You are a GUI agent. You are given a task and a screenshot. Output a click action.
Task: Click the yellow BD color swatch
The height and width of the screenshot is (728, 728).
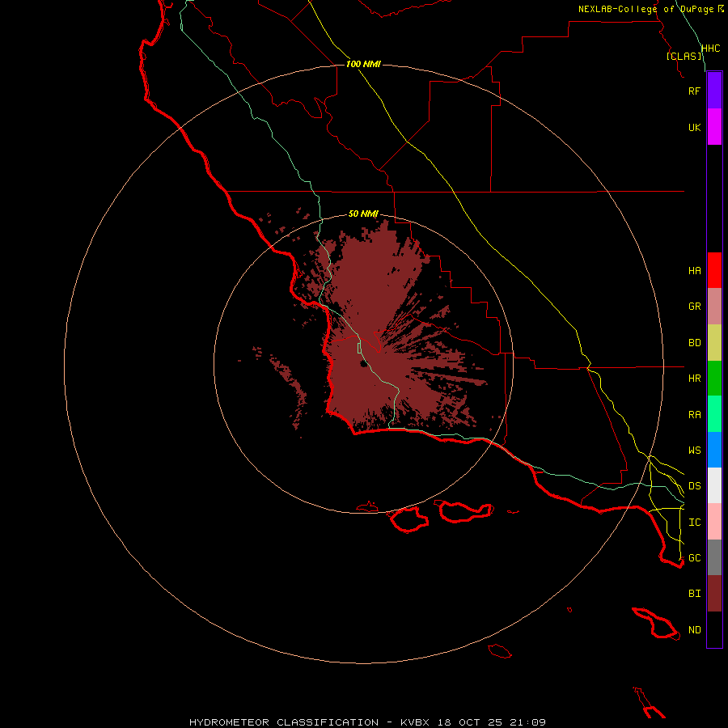coord(714,343)
